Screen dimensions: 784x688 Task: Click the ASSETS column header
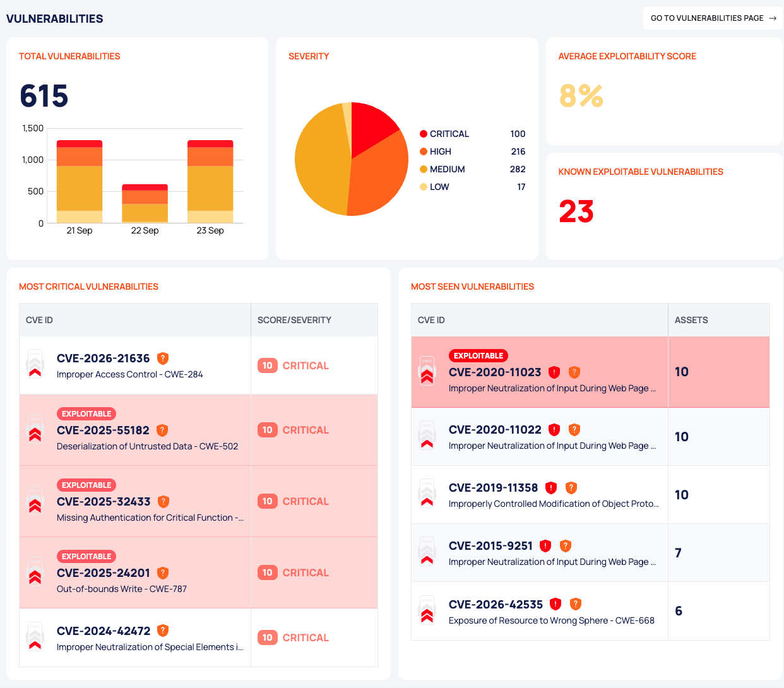pos(691,320)
